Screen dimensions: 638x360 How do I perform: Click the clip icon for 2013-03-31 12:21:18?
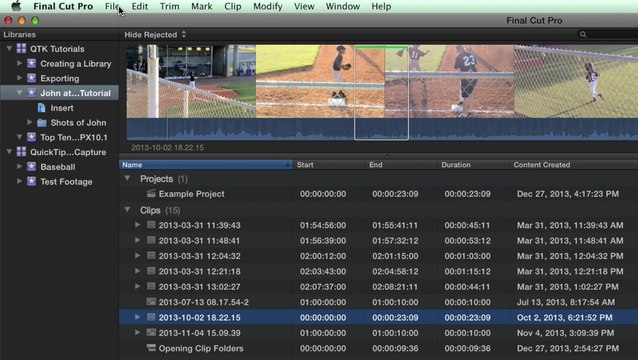pyautogui.click(x=151, y=271)
